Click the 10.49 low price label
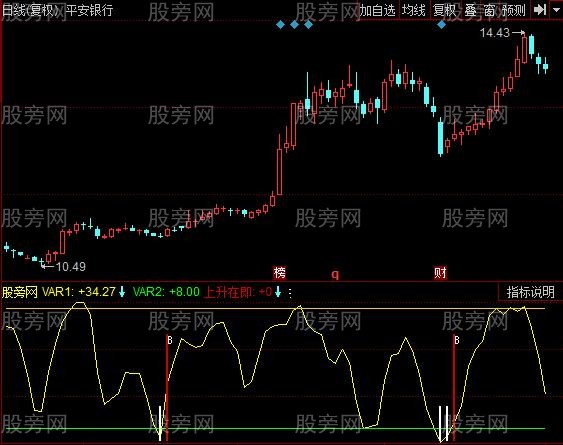 click(71, 266)
